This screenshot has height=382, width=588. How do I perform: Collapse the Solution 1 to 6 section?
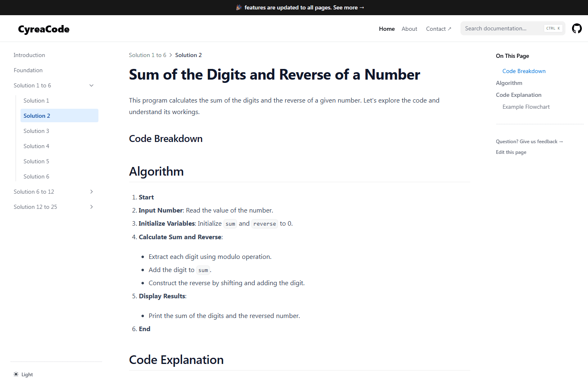(x=91, y=85)
